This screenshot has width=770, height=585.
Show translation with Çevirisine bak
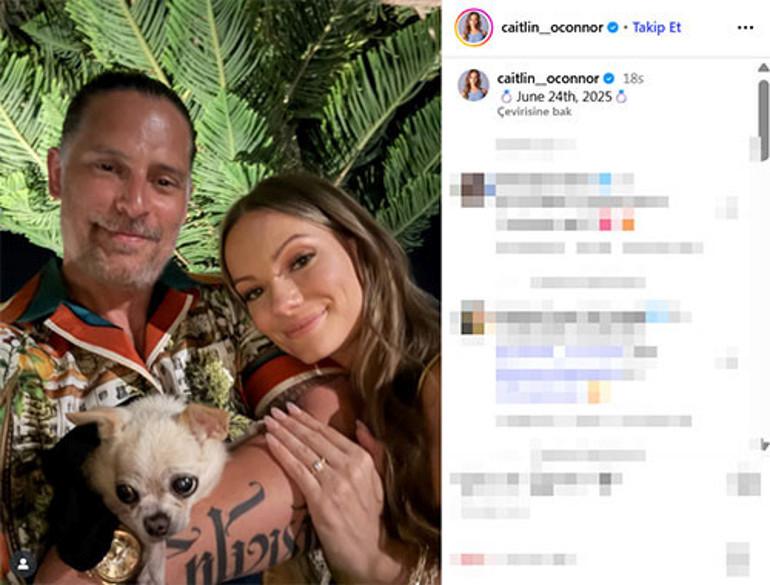click(534, 111)
